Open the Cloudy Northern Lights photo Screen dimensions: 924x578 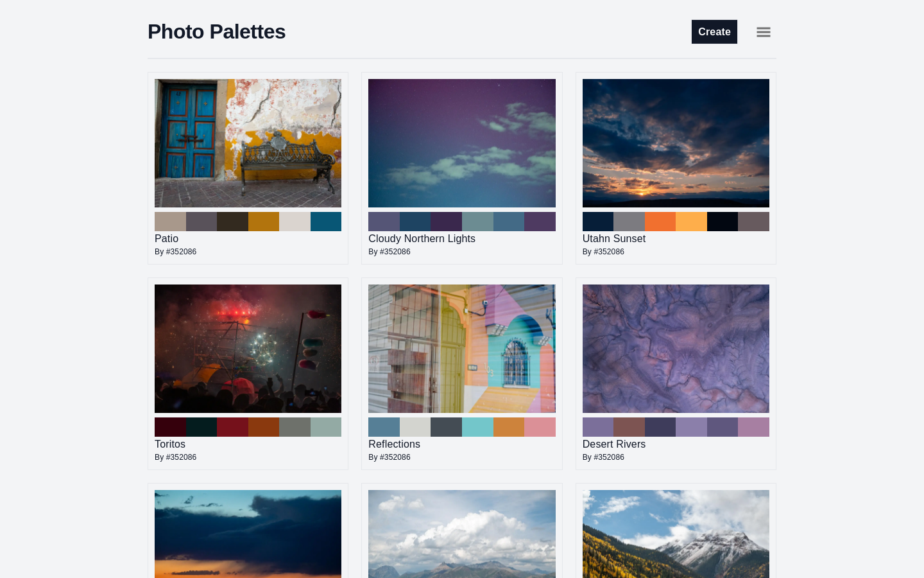click(x=462, y=143)
